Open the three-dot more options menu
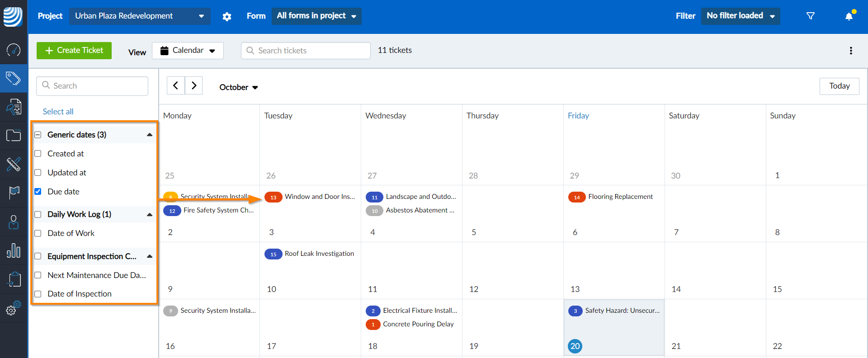The height and width of the screenshot is (358, 868). click(x=851, y=51)
